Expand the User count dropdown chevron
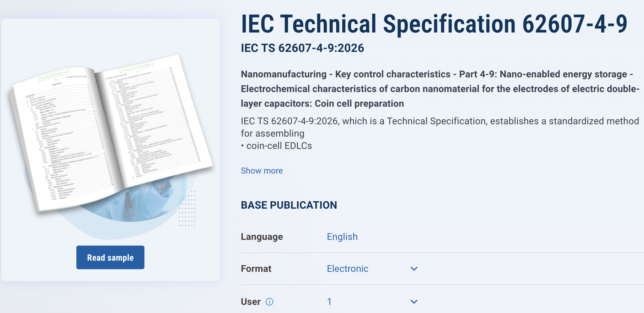The height and width of the screenshot is (313, 644). click(x=414, y=302)
